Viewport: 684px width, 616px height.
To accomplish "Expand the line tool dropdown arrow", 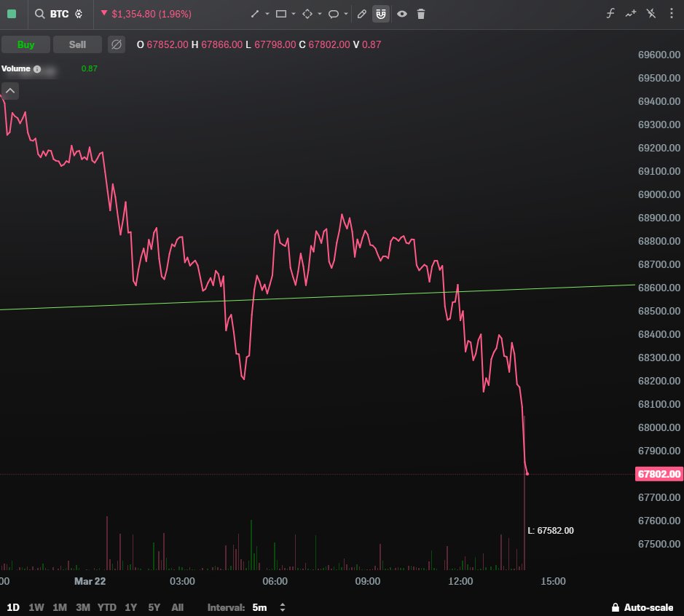I will pyautogui.click(x=267, y=14).
